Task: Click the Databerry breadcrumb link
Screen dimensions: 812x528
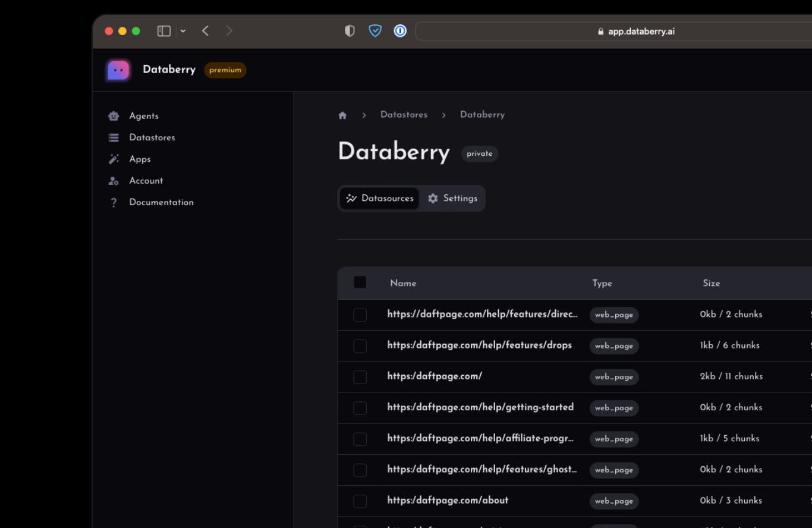Action: pos(482,115)
